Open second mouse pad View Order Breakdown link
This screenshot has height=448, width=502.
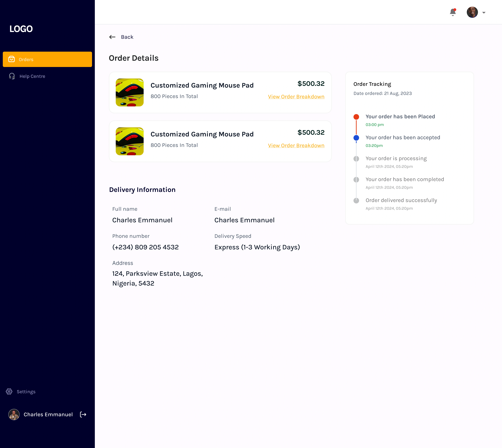296,145
